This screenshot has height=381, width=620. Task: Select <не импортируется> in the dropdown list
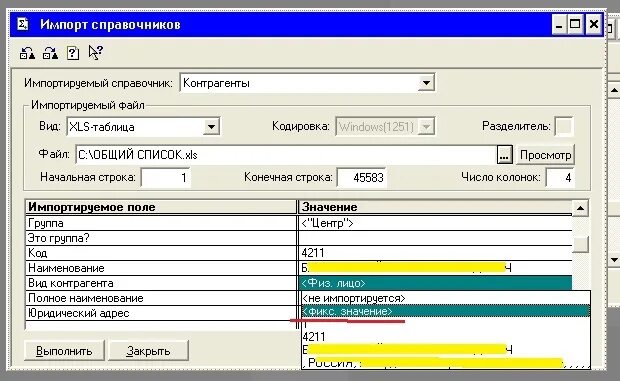click(446, 298)
